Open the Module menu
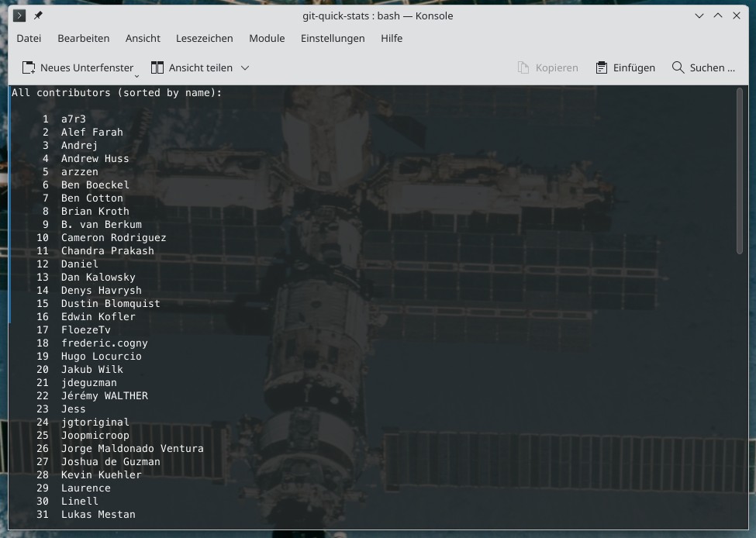756x538 pixels. pyautogui.click(x=267, y=38)
